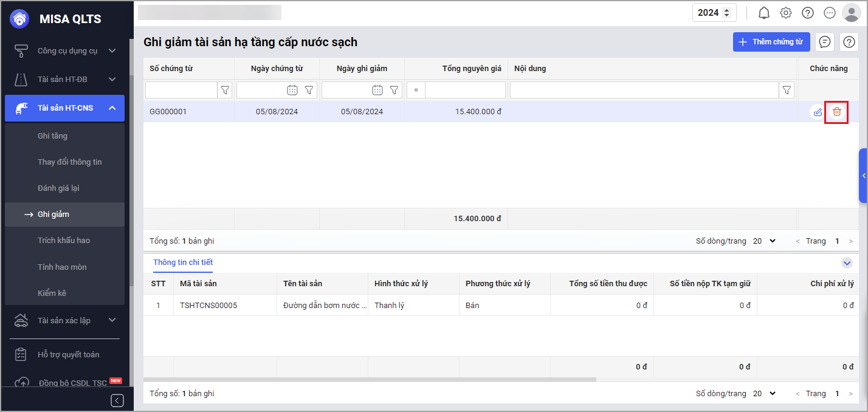Click the Nội dung filter input field
Viewport: 868px width, 412px height.
(644, 90)
